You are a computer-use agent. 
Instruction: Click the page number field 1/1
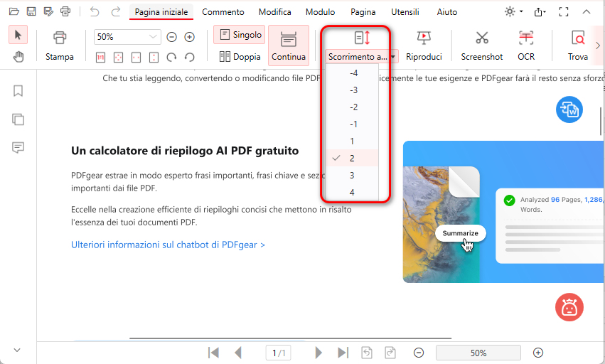tap(278, 353)
